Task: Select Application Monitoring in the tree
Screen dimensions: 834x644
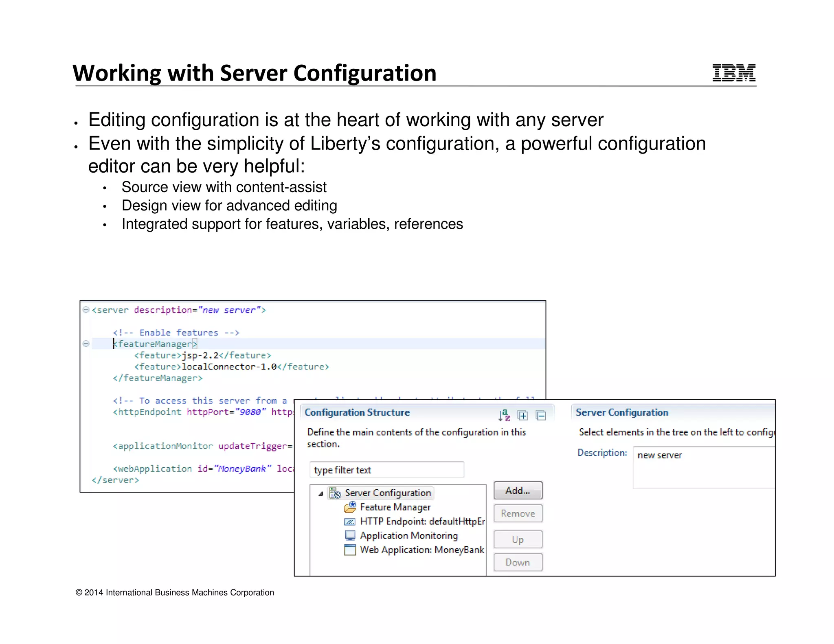Action: point(409,536)
